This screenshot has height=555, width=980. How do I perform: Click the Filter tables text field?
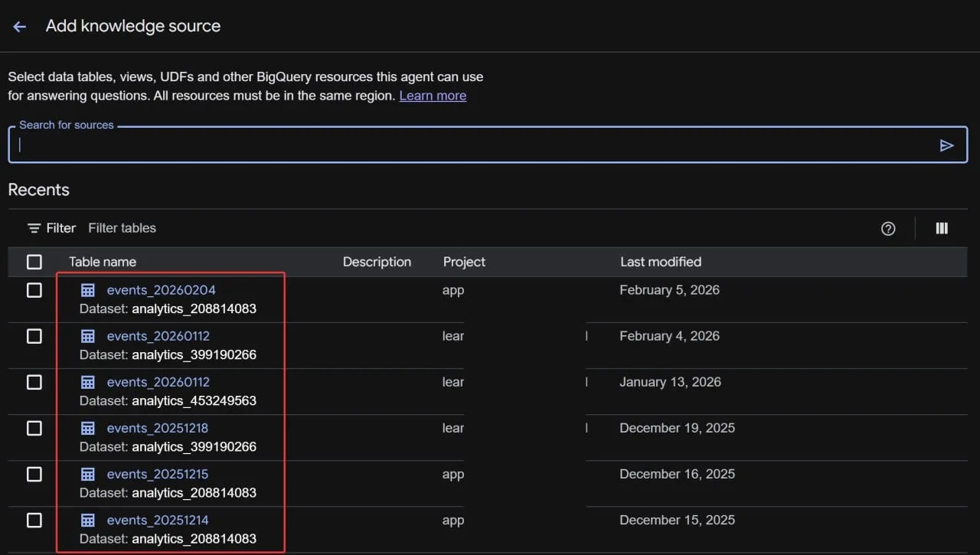(122, 228)
